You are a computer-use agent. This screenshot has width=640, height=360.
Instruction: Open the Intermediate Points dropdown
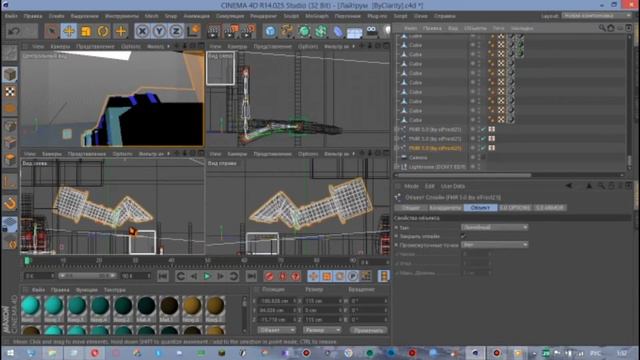pos(494,244)
